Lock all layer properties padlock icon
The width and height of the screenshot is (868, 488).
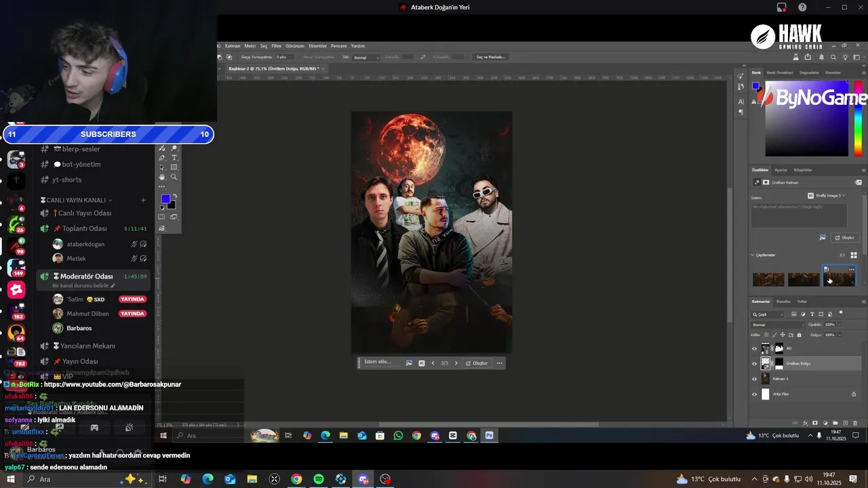(x=799, y=335)
